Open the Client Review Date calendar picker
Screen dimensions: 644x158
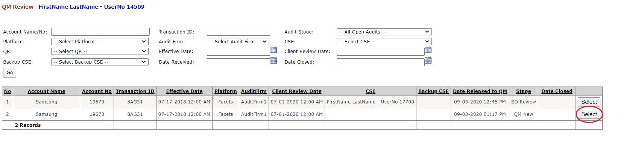(428, 50)
